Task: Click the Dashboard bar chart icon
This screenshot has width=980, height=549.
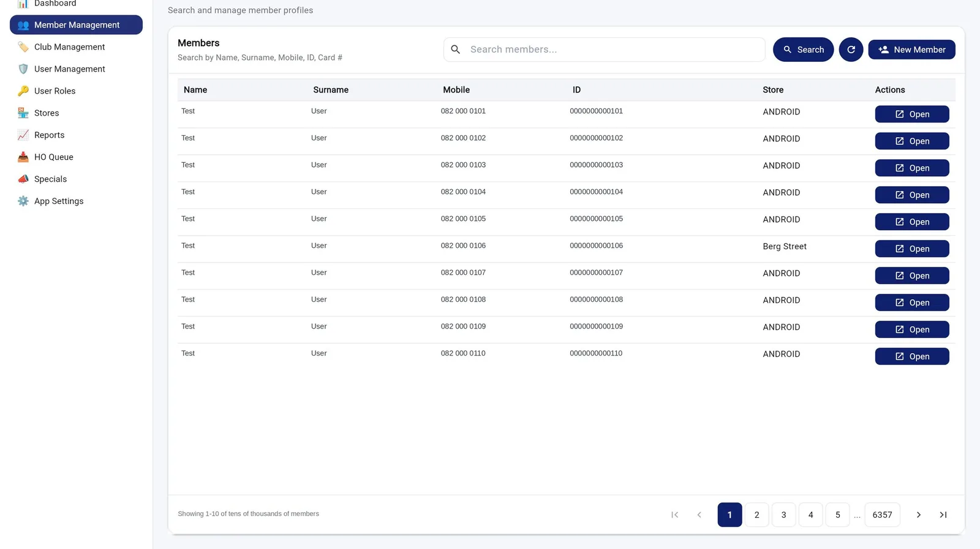Action: coord(23,4)
